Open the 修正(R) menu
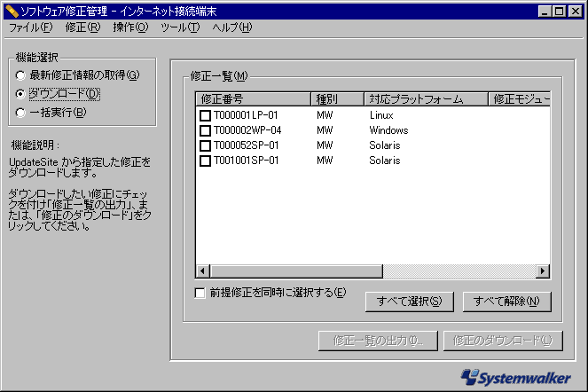This screenshot has width=588, height=392. click(82, 27)
